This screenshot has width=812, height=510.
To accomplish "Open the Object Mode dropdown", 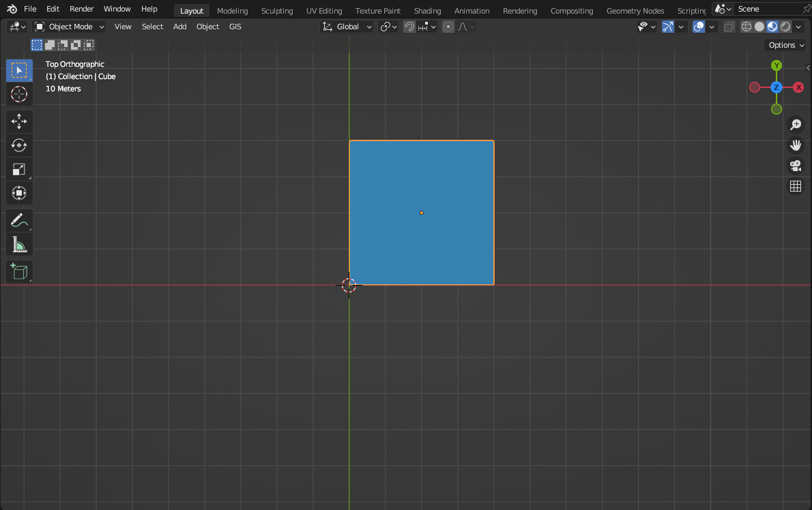I will (68, 26).
